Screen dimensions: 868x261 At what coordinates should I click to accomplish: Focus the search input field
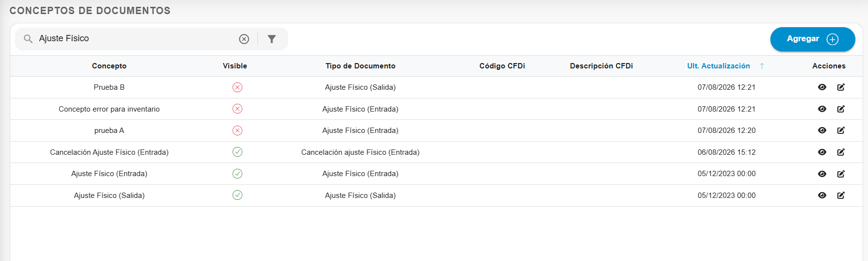click(136, 39)
